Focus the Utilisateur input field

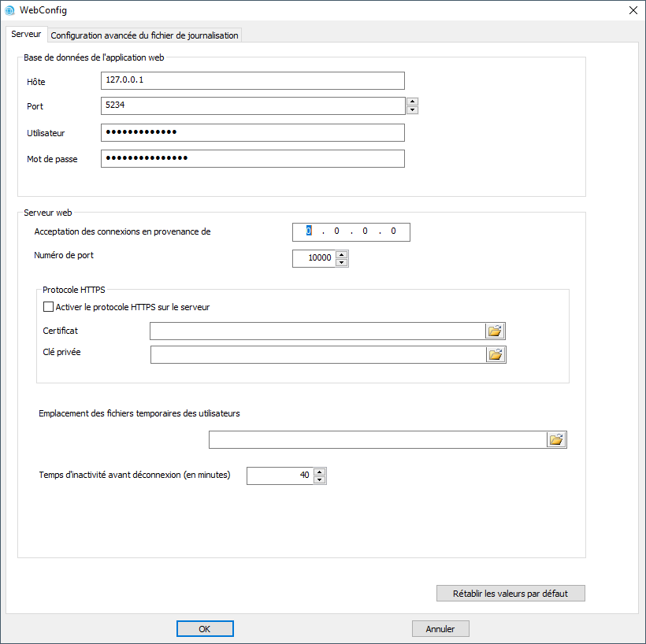tap(252, 133)
